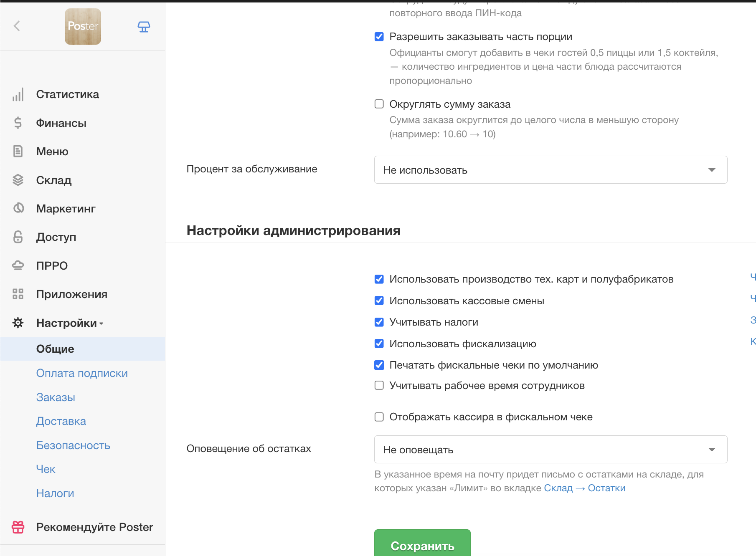Click the Finances dollar sign icon
The width and height of the screenshot is (756, 556).
pyautogui.click(x=18, y=123)
